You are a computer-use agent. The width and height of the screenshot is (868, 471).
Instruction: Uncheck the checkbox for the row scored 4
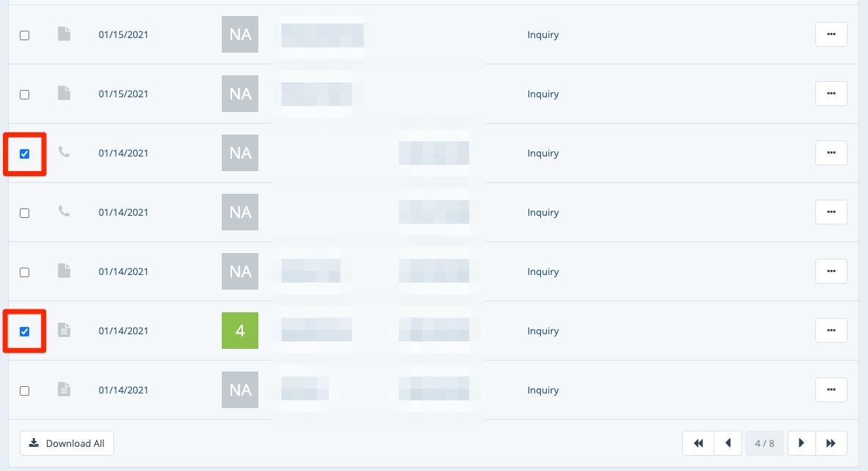point(25,331)
